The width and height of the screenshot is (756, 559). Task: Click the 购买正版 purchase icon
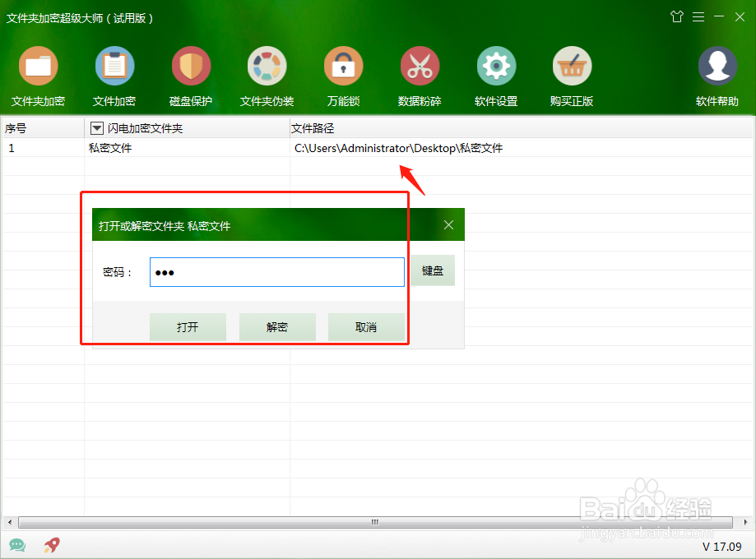pyautogui.click(x=572, y=75)
